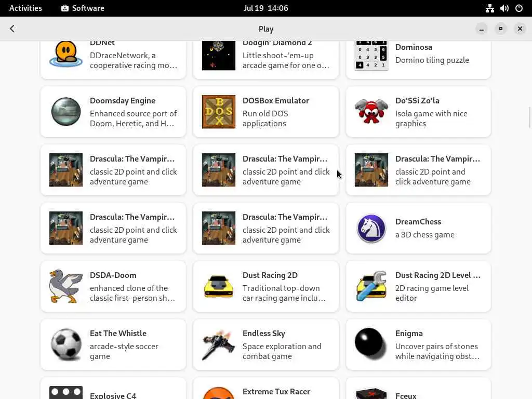Image resolution: width=532 pixels, height=399 pixels.
Task: Open the Dominosa domino grid icon
Action: (x=371, y=56)
